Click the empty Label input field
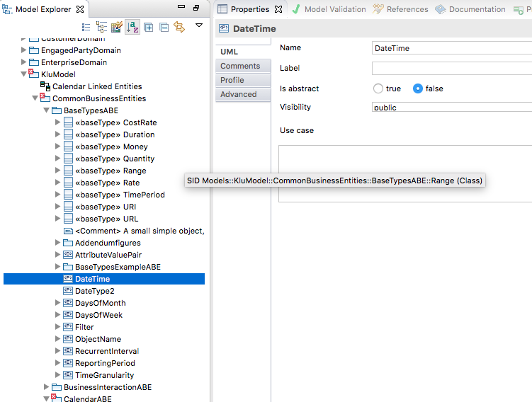 451,69
